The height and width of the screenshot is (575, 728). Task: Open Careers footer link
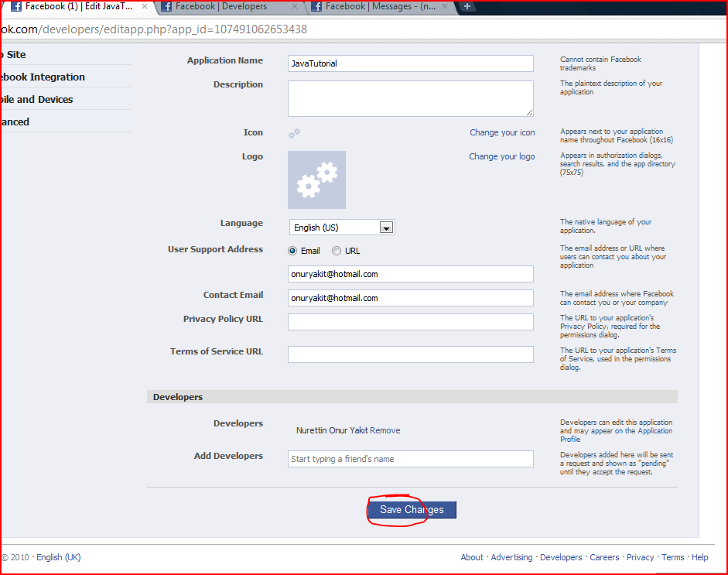tap(604, 557)
